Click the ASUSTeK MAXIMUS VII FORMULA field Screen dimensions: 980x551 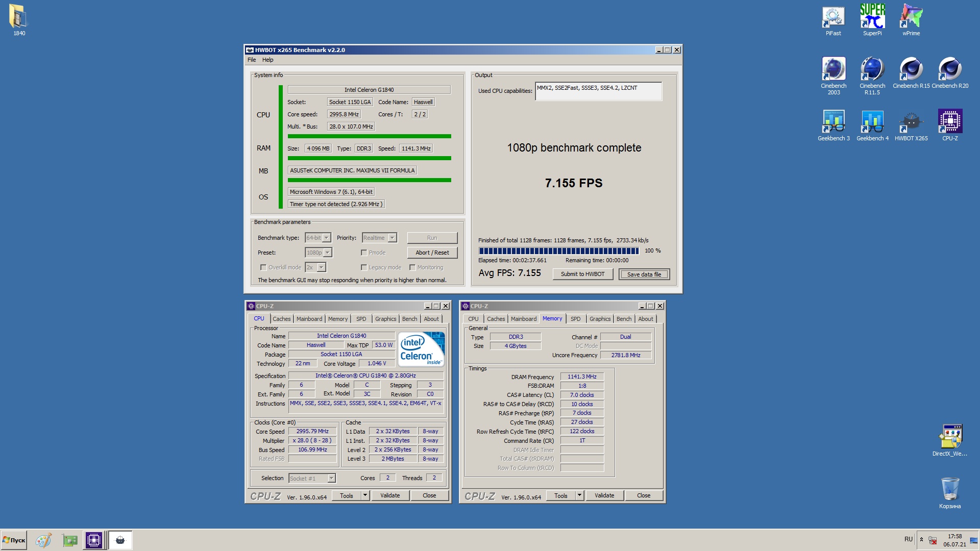pos(352,170)
